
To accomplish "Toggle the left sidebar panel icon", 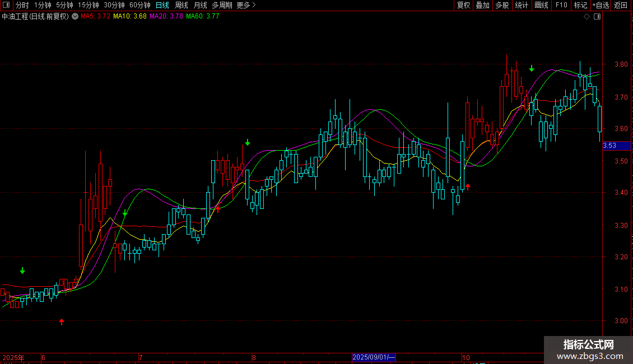I will tap(6, 5).
